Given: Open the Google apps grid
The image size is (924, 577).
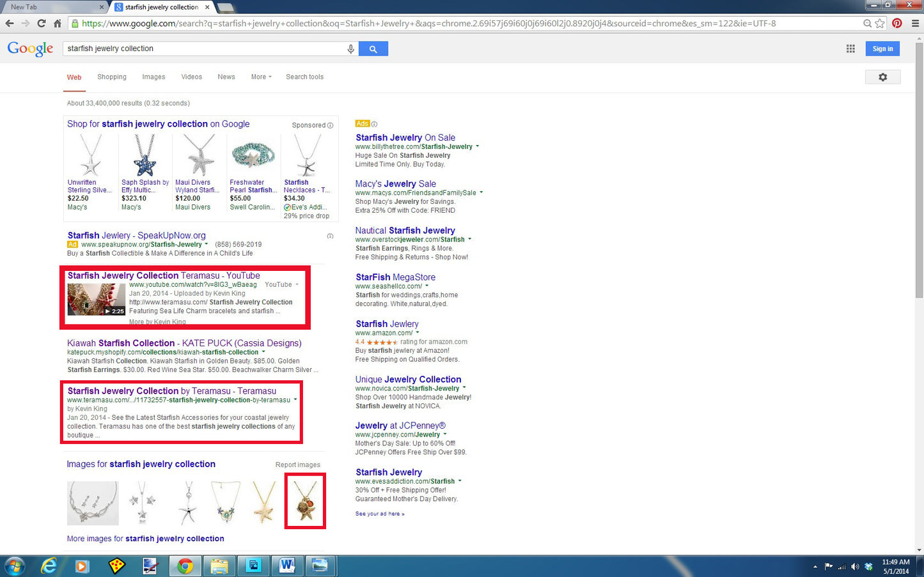Looking at the screenshot, I should [x=850, y=48].
